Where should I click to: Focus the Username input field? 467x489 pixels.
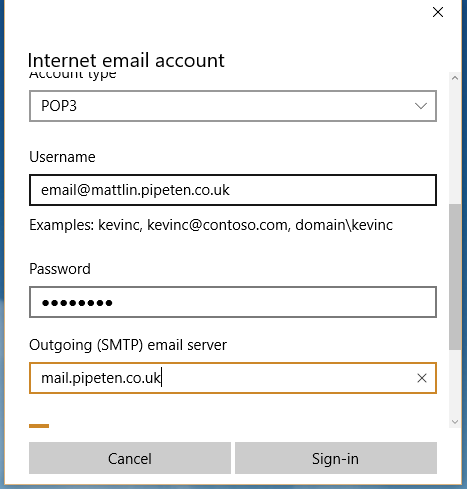(233, 190)
